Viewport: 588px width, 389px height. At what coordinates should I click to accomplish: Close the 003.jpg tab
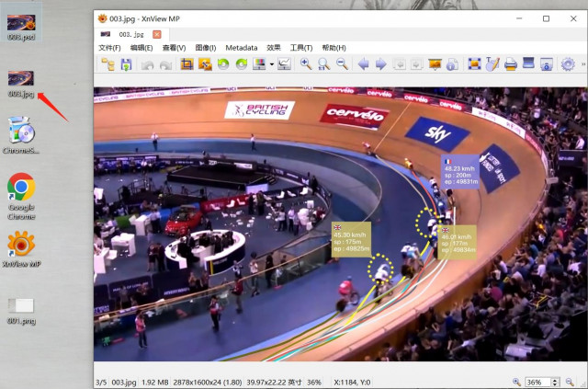point(157,35)
